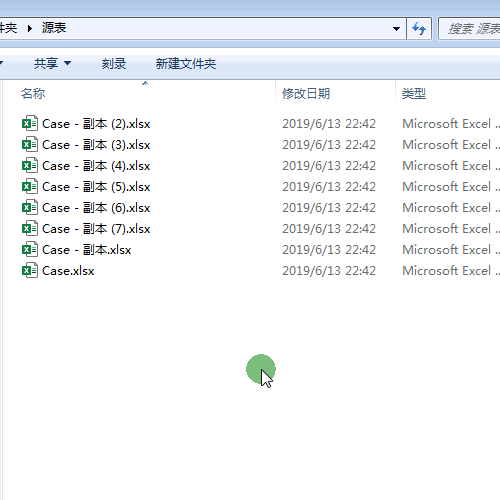Click the refresh icon beside the address bar
The image size is (500, 500).
[419, 29]
